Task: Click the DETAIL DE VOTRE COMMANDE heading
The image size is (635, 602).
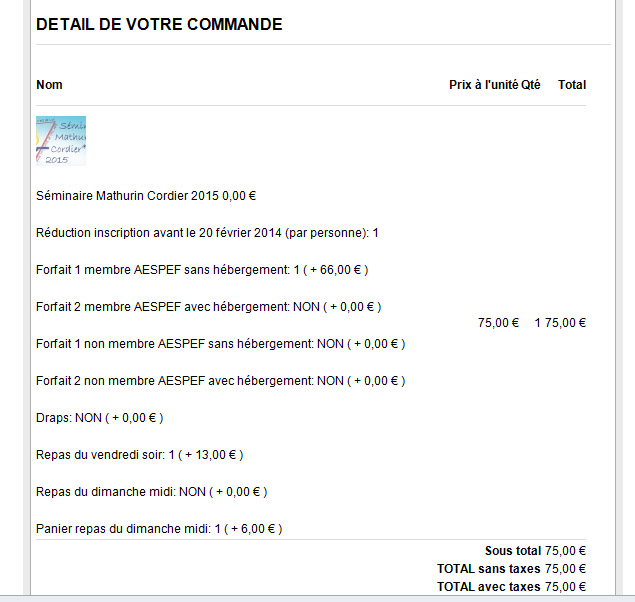Action: coord(159,24)
